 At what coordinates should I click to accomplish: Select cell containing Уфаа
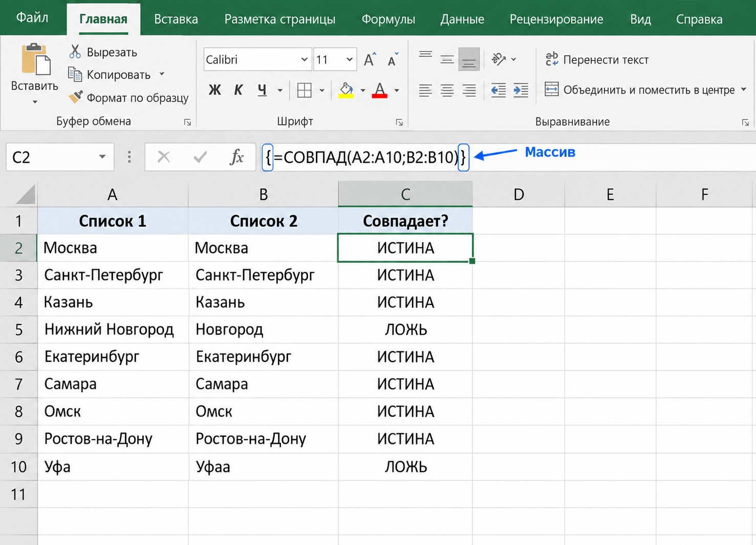click(263, 467)
